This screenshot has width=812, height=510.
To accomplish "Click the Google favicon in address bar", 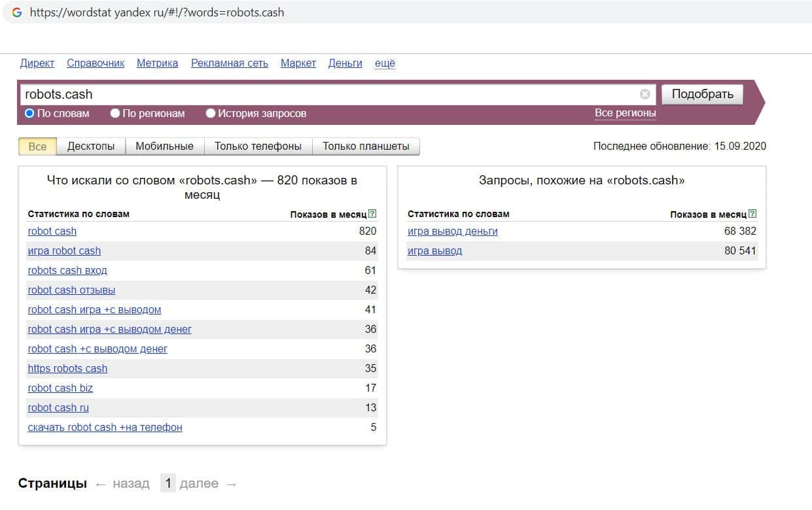I will click(17, 12).
